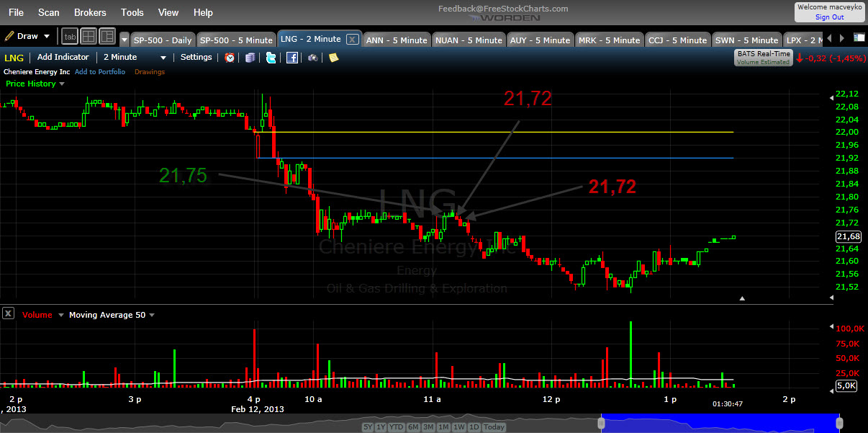This screenshot has height=433, width=868.
Task: Remove the Volume indicator pane
Action: (8, 313)
